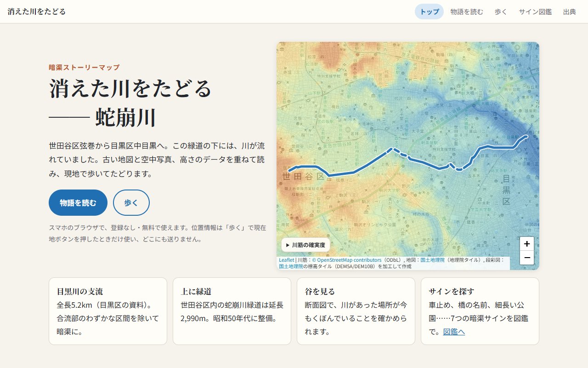Open the 出典 navigation link
The image size is (588, 368).
(570, 11)
